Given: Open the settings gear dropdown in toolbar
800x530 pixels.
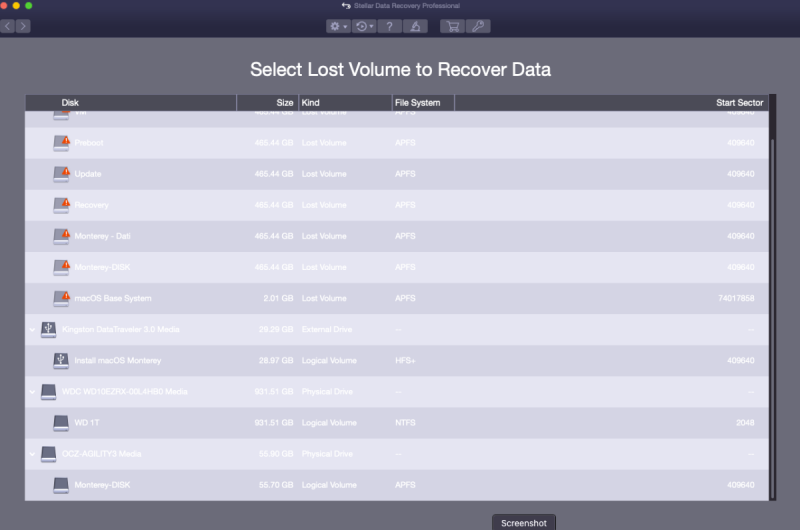Looking at the screenshot, I should [x=338, y=27].
